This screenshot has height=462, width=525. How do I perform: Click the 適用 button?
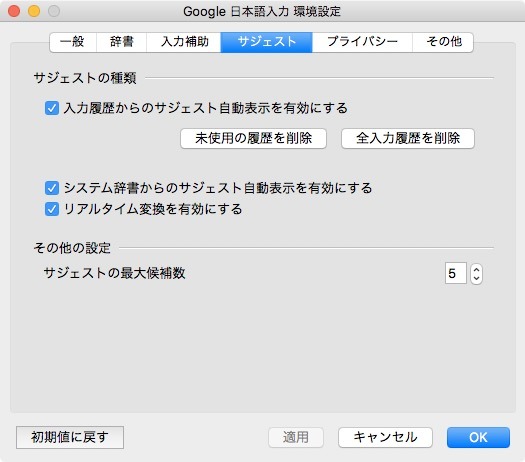coord(296,437)
